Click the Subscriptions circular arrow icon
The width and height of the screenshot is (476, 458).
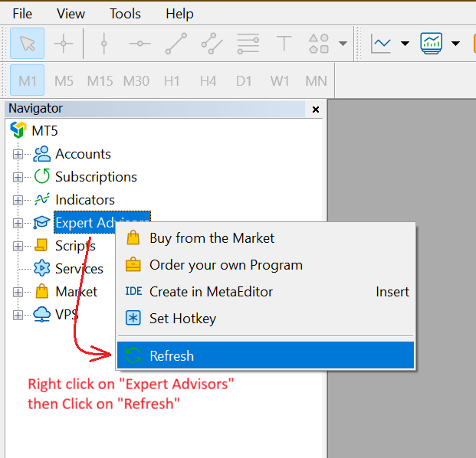point(41,176)
